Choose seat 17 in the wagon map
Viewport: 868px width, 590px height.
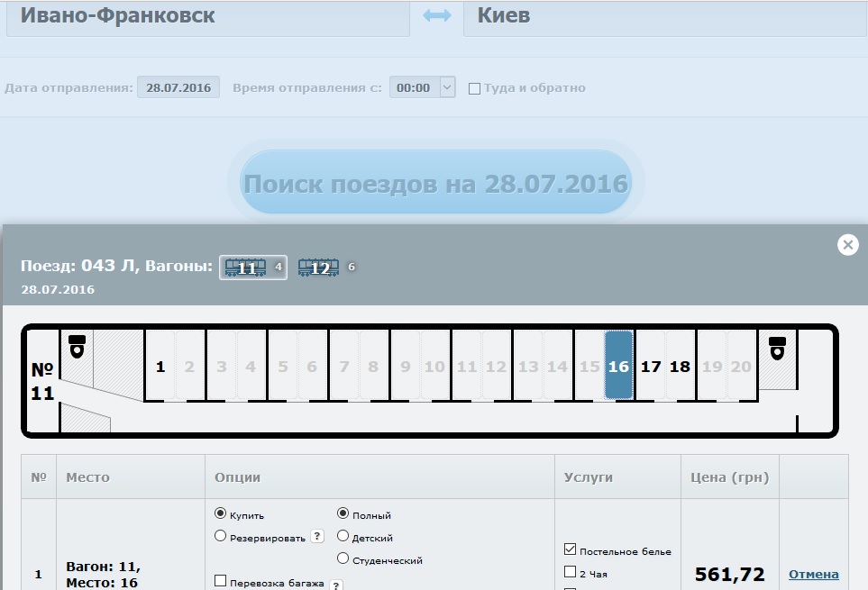651,367
